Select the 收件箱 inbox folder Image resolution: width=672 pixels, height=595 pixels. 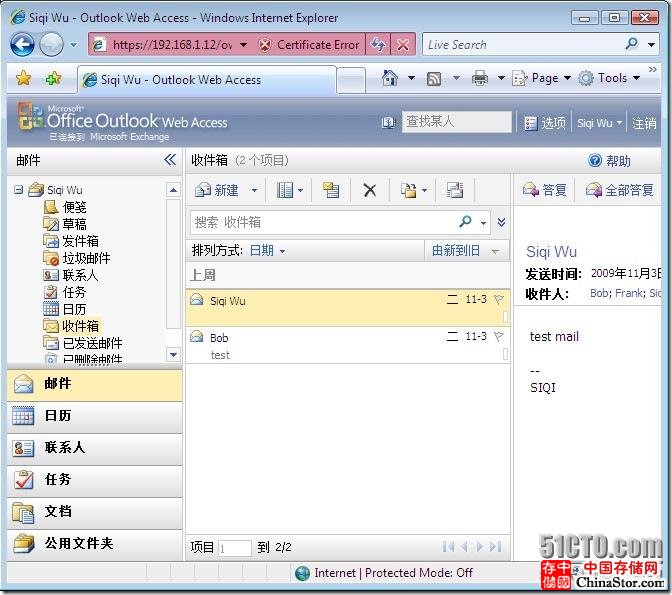[71, 326]
